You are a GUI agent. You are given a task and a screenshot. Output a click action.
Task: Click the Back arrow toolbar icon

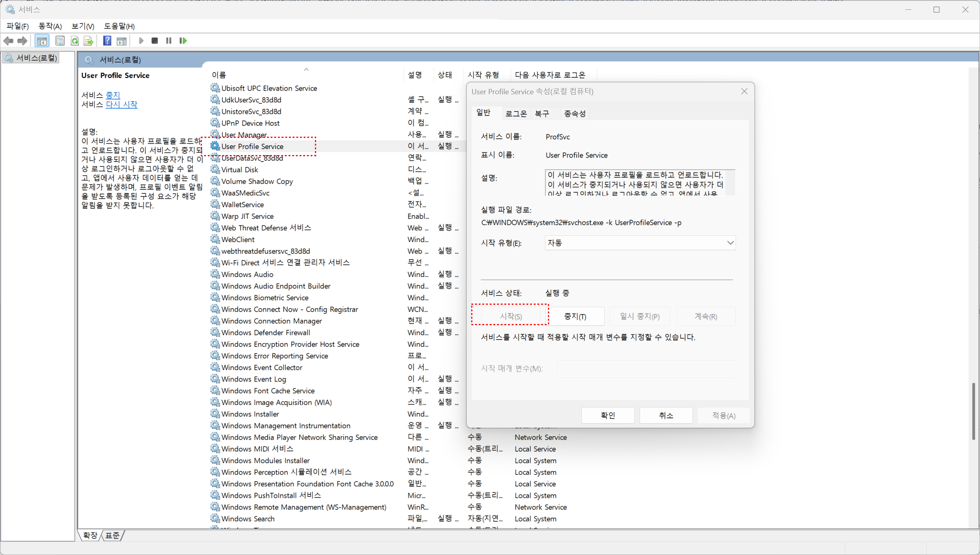(8, 41)
